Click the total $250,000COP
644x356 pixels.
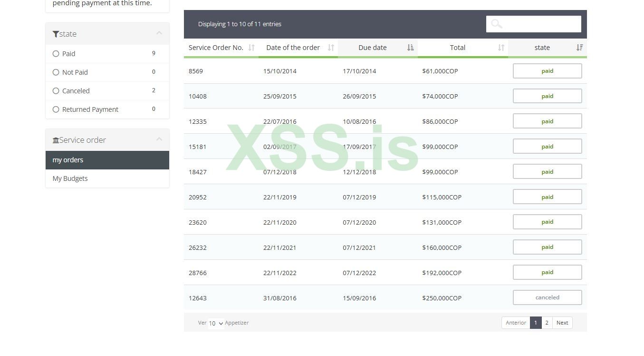click(x=442, y=298)
